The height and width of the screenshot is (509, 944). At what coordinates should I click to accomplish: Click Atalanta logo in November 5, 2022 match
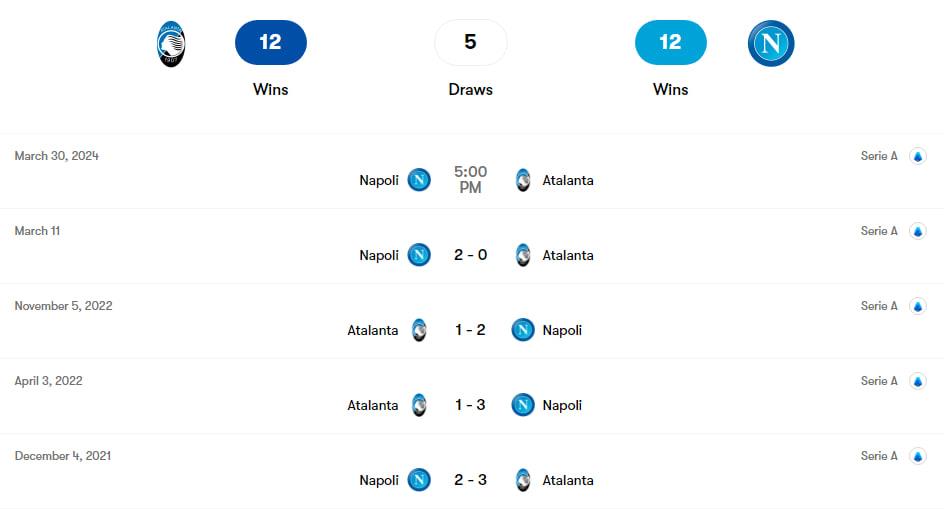click(x=419, y=330)
